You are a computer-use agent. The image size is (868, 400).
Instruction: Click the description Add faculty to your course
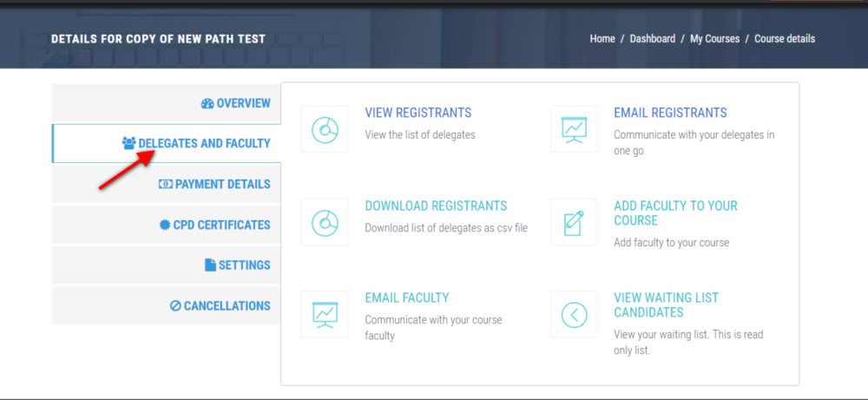[x=672, y=242]
